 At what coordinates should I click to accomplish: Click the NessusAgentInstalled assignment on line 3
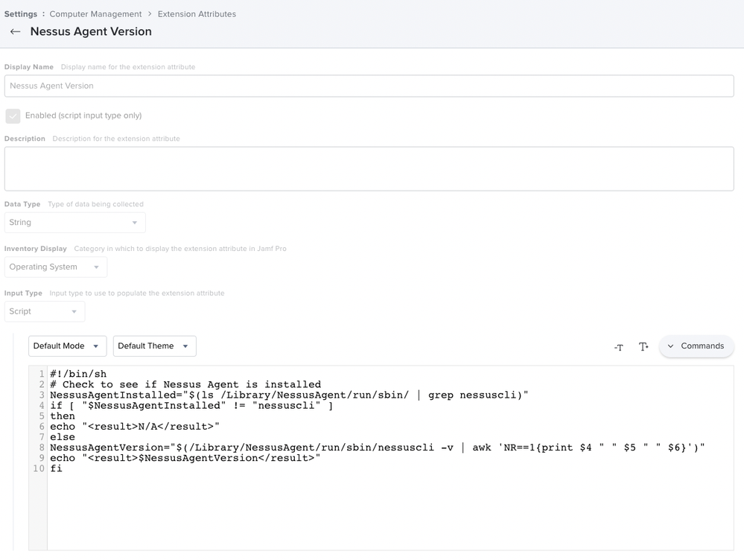pos(289,395)
